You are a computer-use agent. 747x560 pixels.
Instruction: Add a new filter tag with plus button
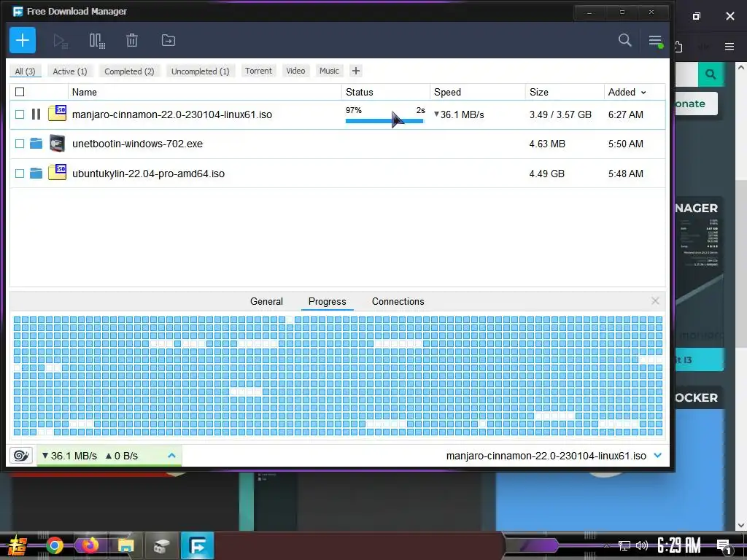tap(356, 71)
